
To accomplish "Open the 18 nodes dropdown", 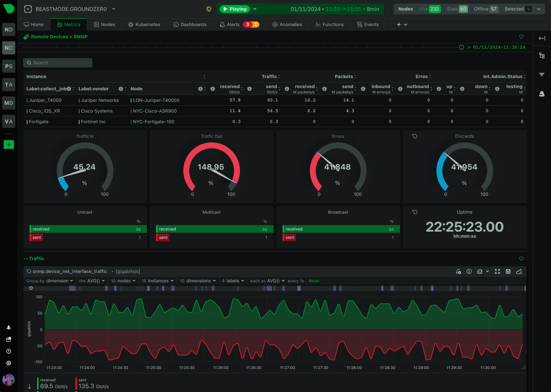I will [123, 281].
